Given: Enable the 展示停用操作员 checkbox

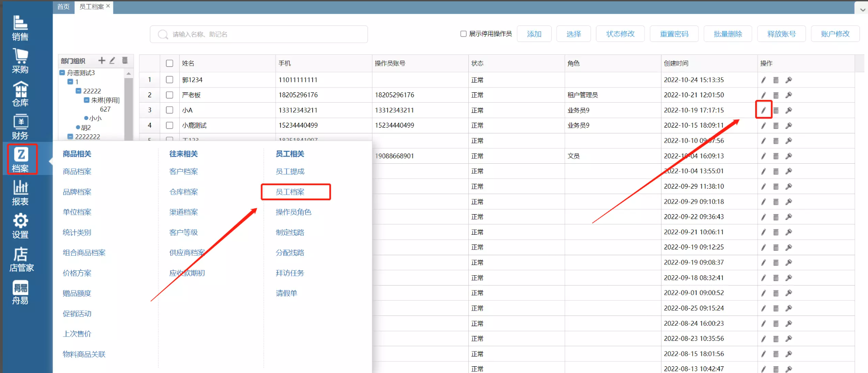Looking at the screenshot, I should point(463,34).
